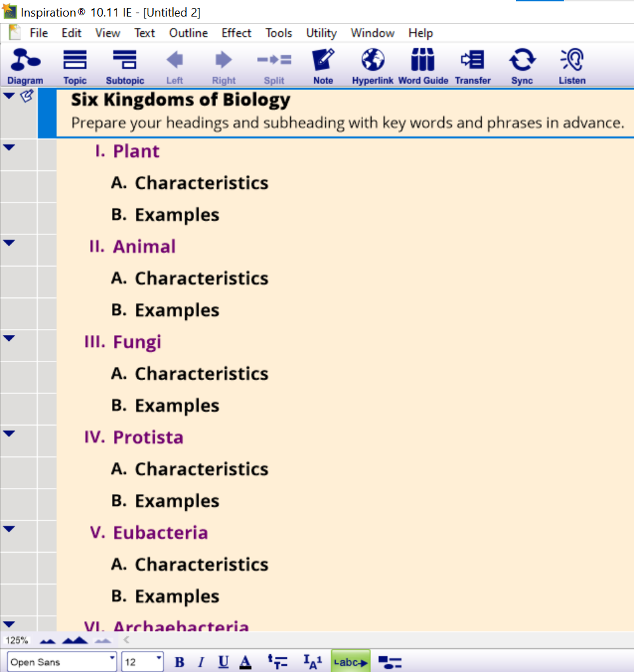
Task: Click the outline layout icon in the bottom bar
Action: (390, 663)
